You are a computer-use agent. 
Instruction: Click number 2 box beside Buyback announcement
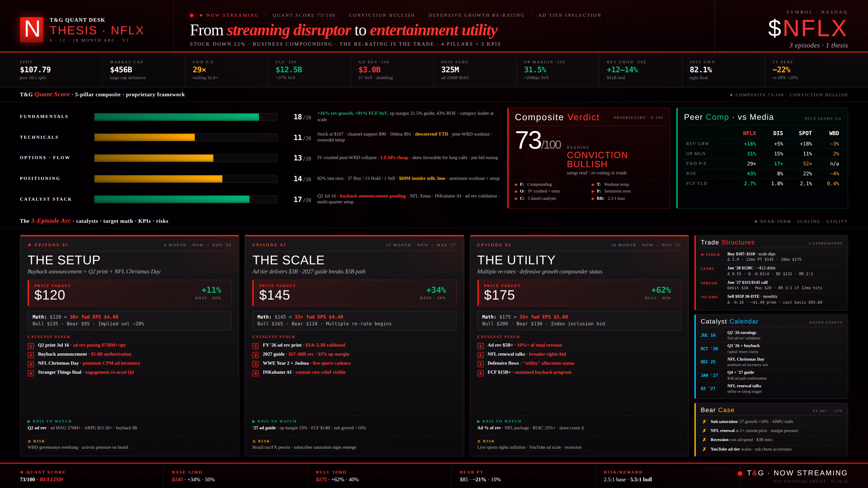[31, 355]
